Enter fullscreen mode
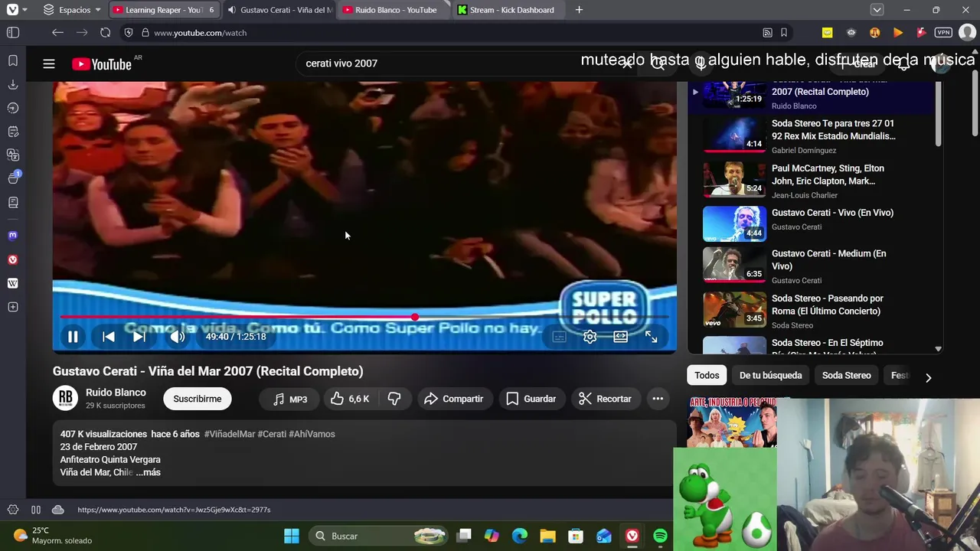This screenshot has width=980, height=551. click(651, 337)
